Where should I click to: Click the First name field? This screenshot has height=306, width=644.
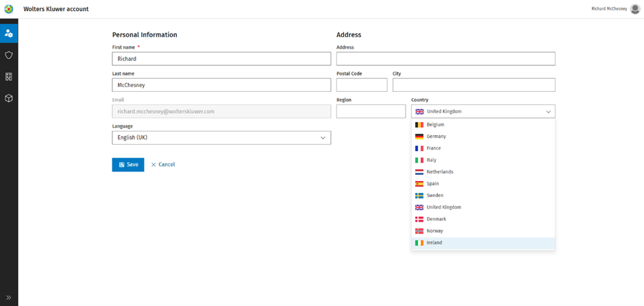[221, 59]
